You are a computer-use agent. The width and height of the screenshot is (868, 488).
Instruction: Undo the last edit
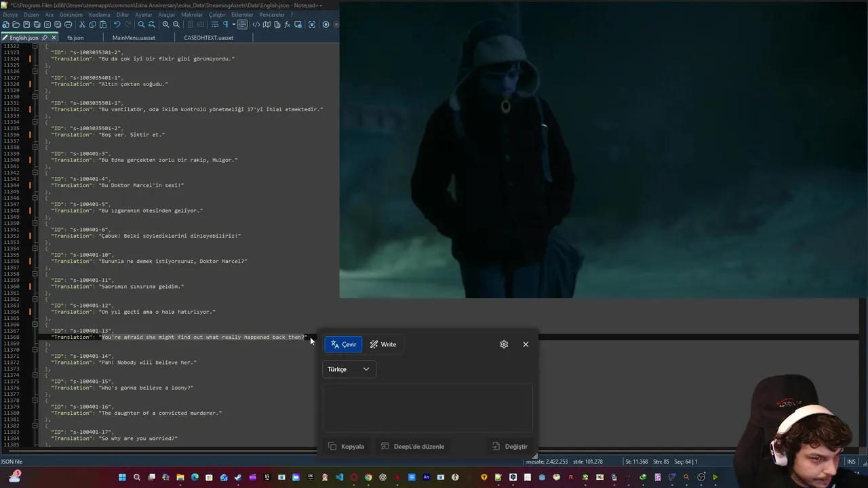pos(117,24)
